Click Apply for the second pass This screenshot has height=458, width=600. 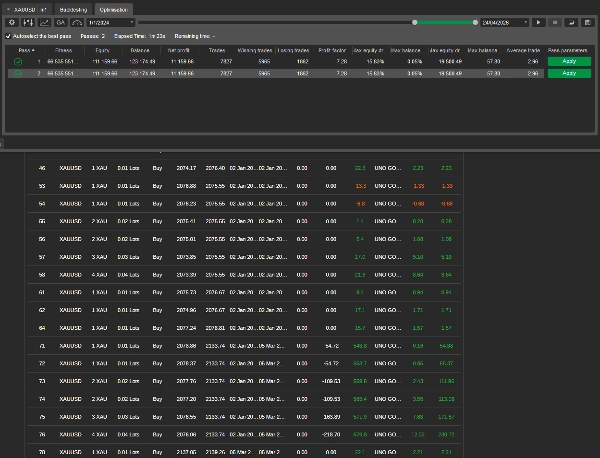point(569,73)
